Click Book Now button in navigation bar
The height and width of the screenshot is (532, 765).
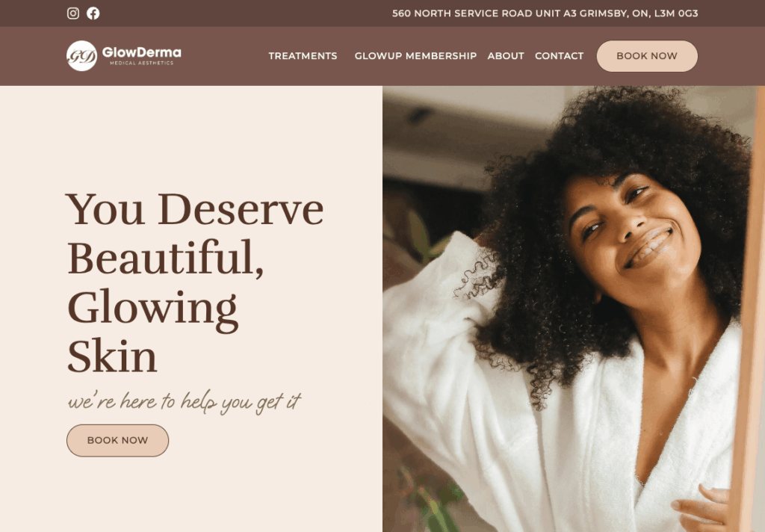point(647,56)
